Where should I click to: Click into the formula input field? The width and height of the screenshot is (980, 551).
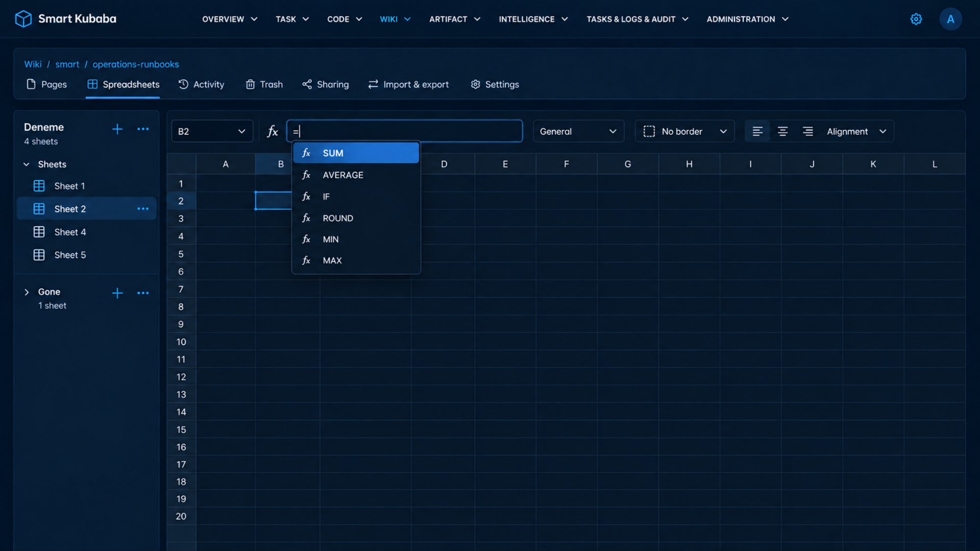[x=404, y=132]
